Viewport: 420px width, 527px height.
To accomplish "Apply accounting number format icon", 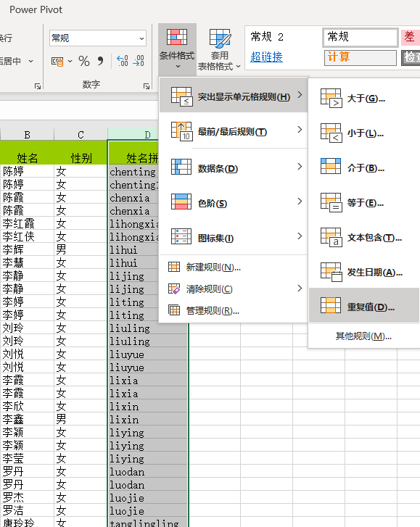I will pyautogui.click(x=57, y=61).
